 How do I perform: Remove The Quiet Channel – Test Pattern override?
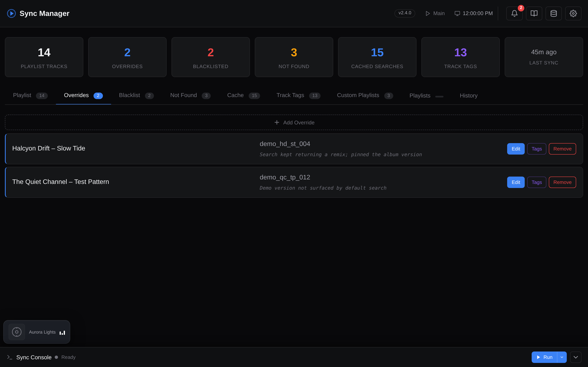[x=562, y=182]
